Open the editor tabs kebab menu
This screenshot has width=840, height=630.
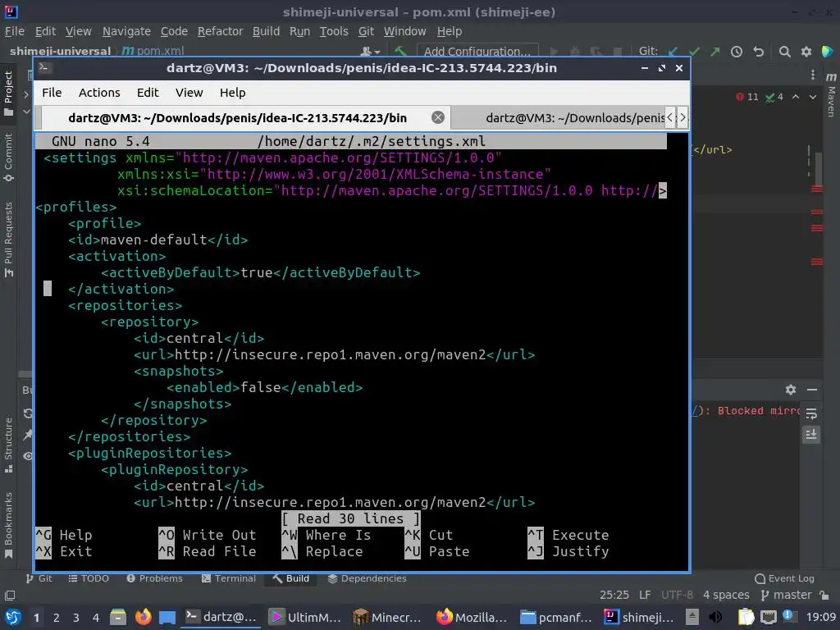coord(813,75)
